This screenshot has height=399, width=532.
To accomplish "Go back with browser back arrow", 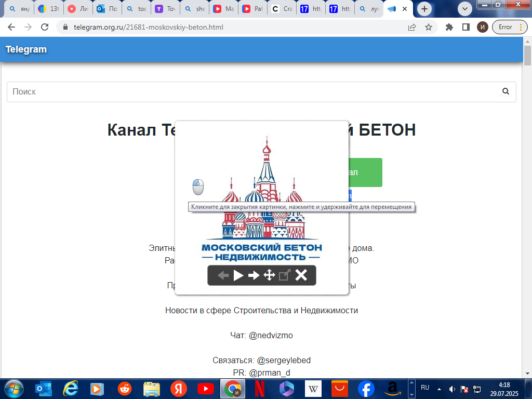I will coord(11,27).
